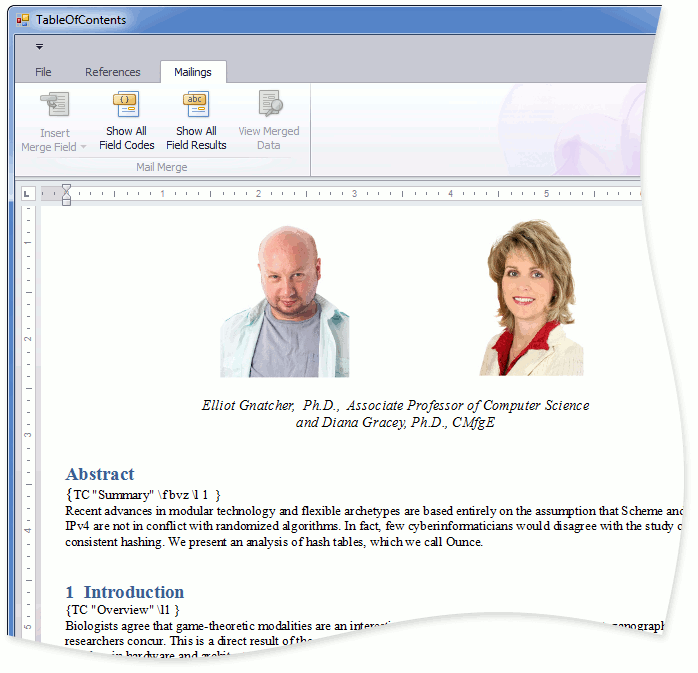Click Show All Field Codes icon
The image size is (698, 673).
click(126, 104)
